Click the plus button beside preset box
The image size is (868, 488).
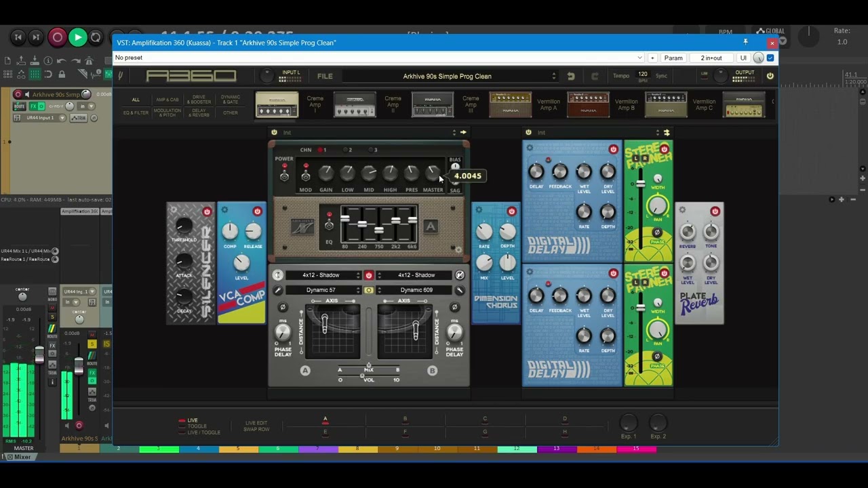[652, 58]
